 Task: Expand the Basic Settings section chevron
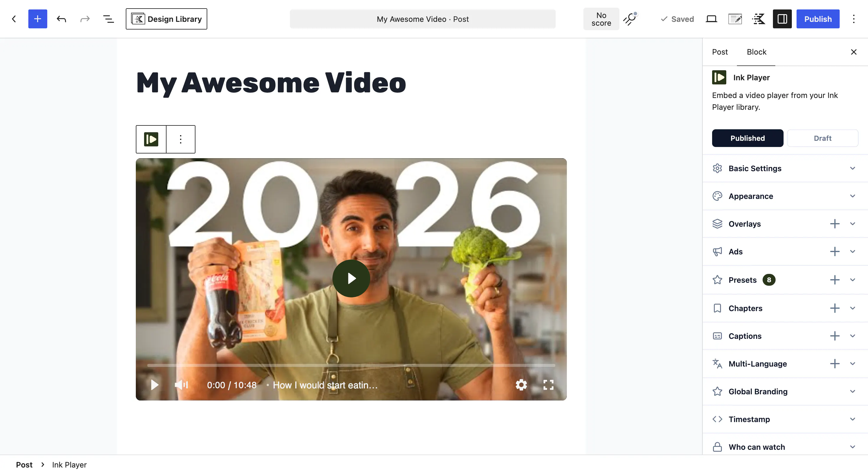click(853, 168)
